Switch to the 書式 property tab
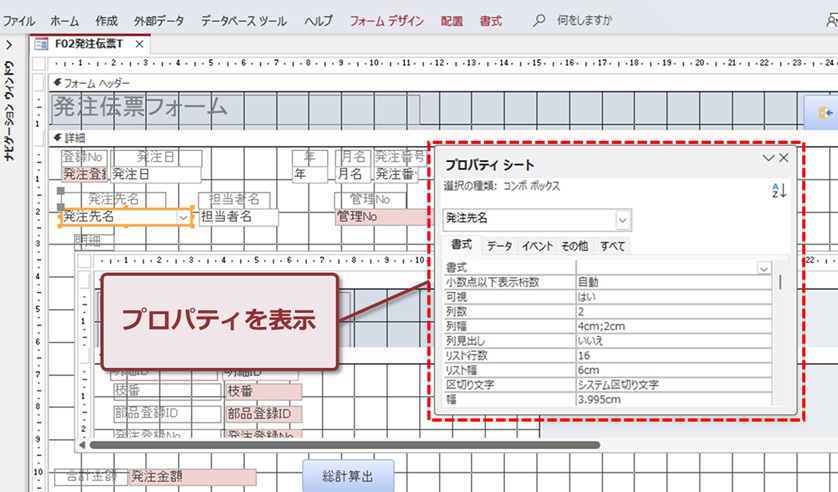 tap(461, 245)
